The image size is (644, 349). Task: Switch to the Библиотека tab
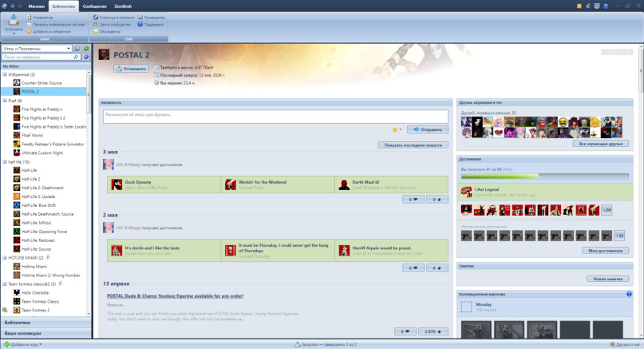[64, 6]
